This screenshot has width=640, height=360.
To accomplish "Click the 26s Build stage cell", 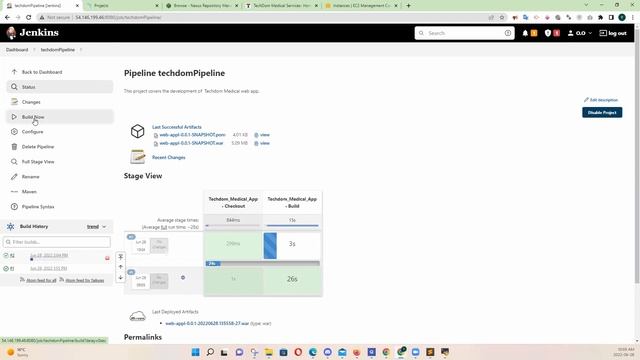I will click(x=292, y=279).
